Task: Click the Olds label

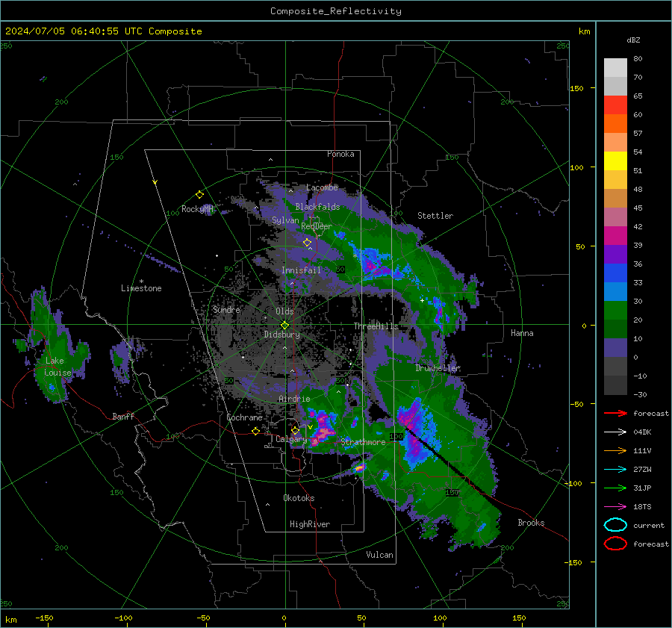Action: point(284,311)
